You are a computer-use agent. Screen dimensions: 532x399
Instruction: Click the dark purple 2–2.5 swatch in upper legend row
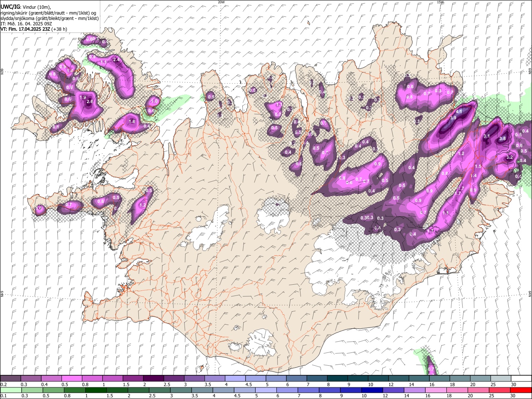[x=153, y=378]
